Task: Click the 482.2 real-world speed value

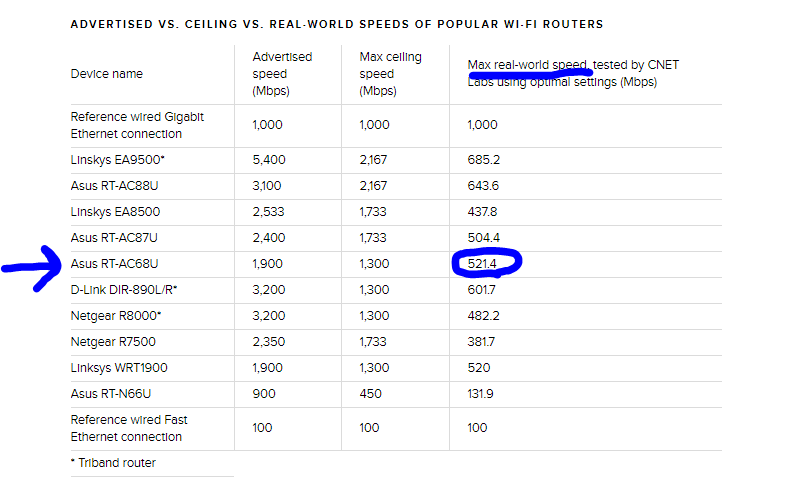Action: [483, 316]
